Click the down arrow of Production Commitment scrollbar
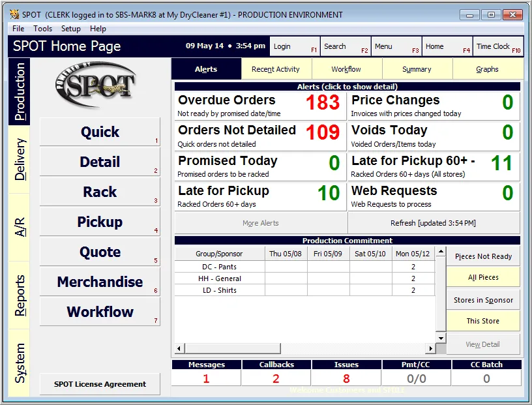Viewport: 532px width, 405px height. [441, 338]
